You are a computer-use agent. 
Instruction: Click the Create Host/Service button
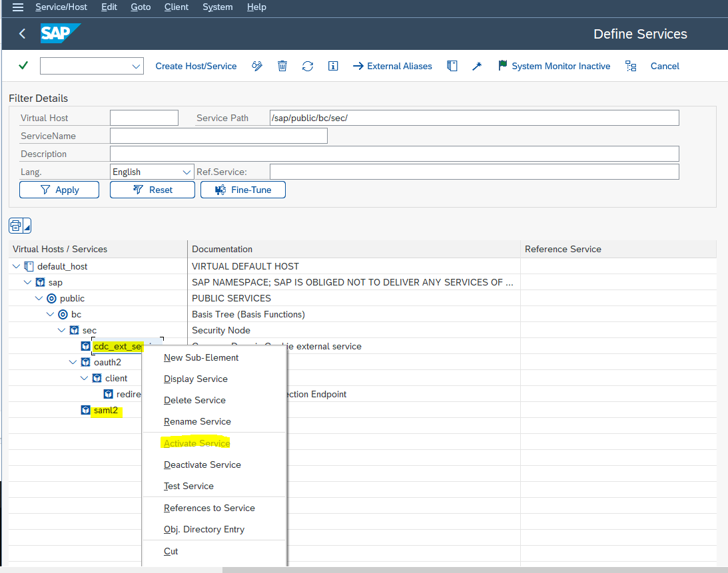[196, 66]
